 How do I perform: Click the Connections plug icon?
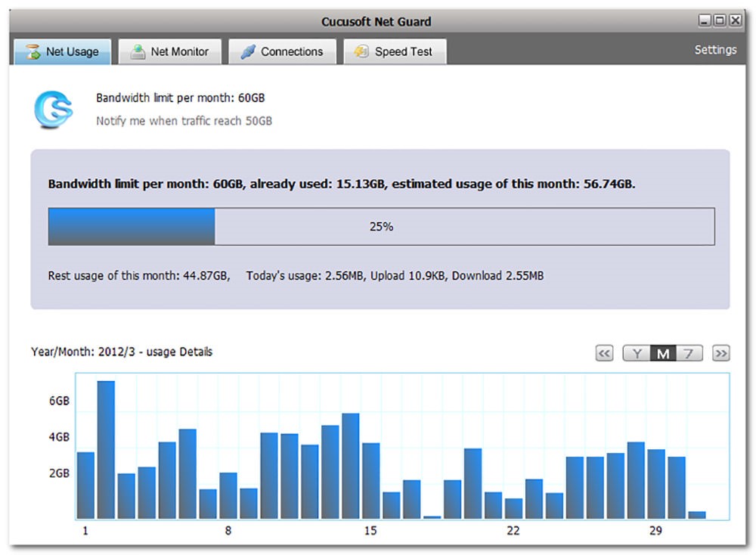click(248, 51)
